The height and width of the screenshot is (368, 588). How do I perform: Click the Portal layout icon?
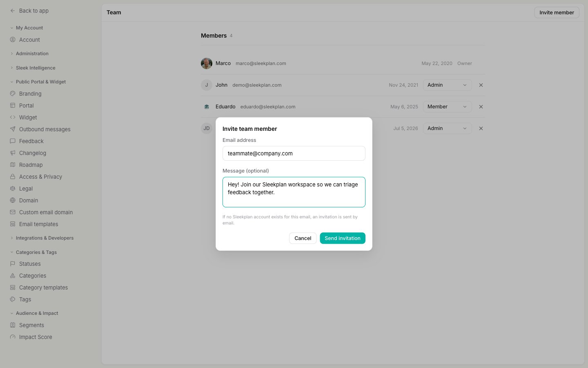pos(13,105)
